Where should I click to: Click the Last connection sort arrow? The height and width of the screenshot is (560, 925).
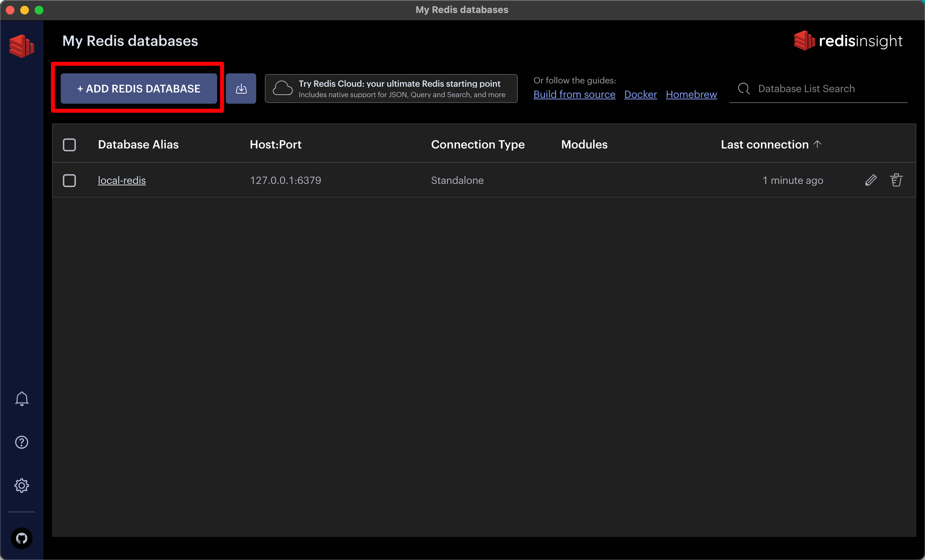[x=818, y=144]
